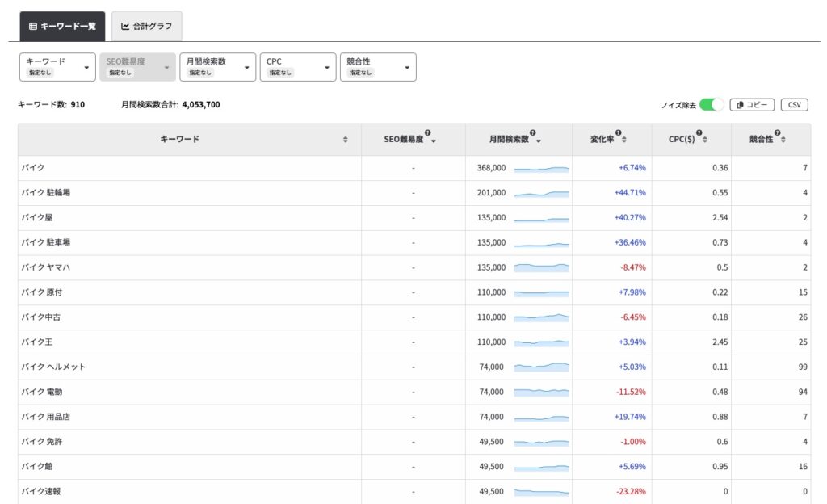Toggle the ノイズ除去 switch off

click(712, 105)
